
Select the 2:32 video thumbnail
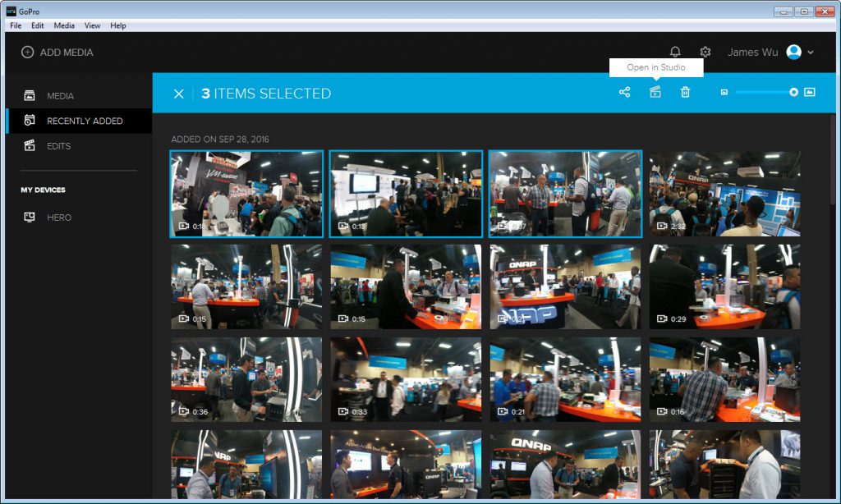pyautogui.click(x=724, y=194)
